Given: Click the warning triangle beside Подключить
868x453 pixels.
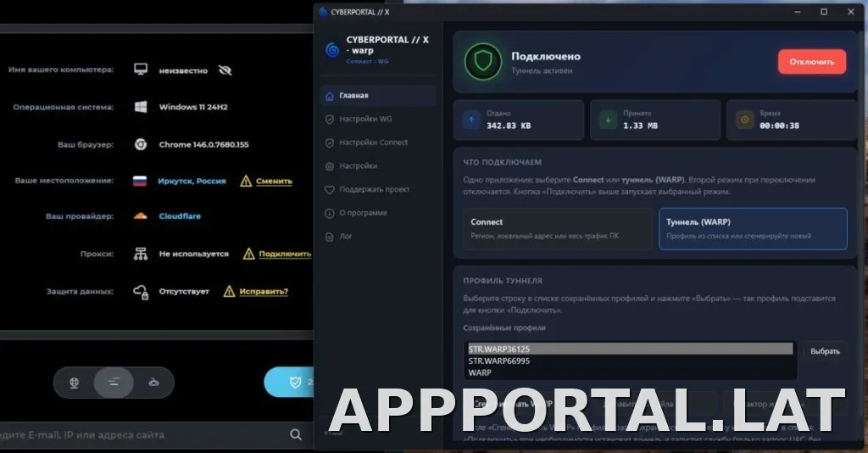Looking at the screenshot, I should tap(248, 254).
